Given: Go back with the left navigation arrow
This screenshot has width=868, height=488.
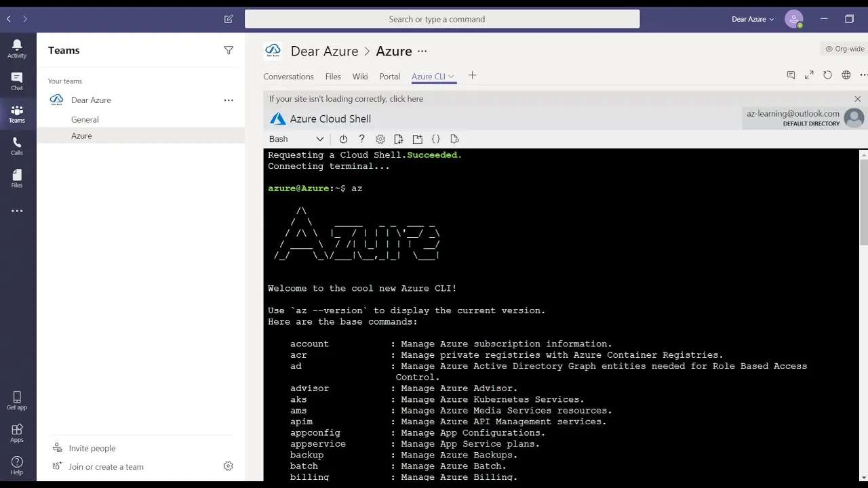Looking at the screenshot, I should [x=9, y=19].
